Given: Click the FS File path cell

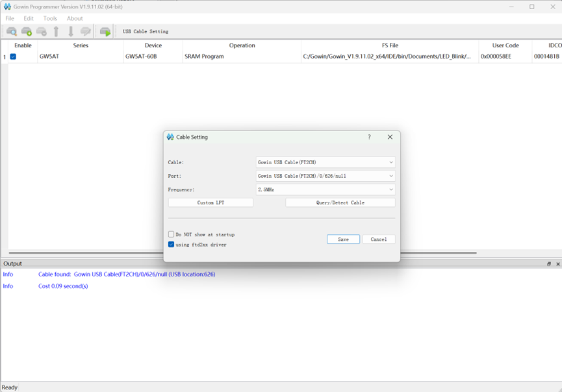Looking at the screenshot, I should tap(390, 56).
